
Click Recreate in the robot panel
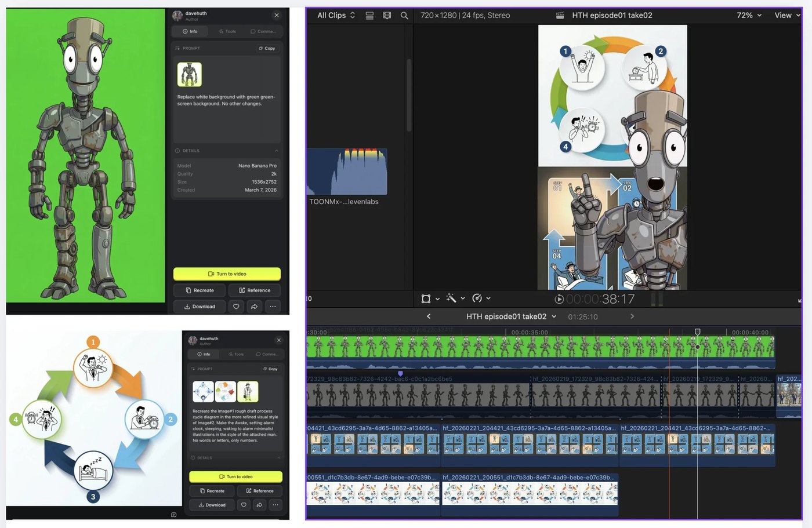click(x=200, y=290)
